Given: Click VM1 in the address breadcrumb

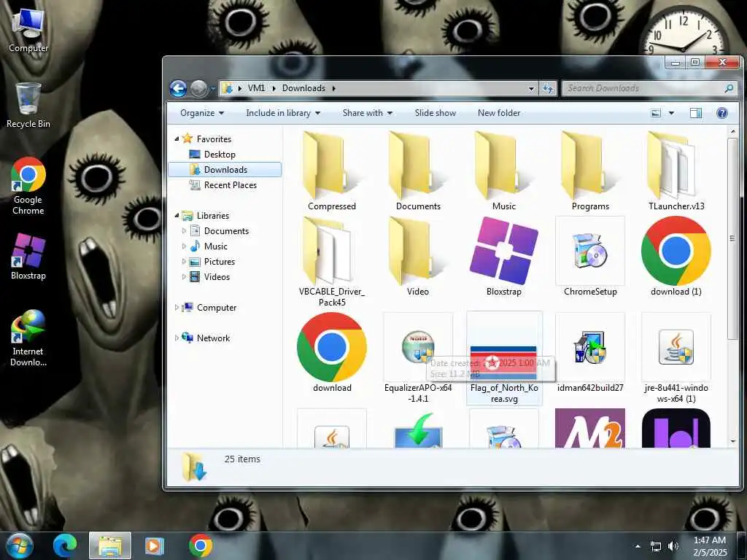Looking at the screenshot, I should tap(256, 88).
